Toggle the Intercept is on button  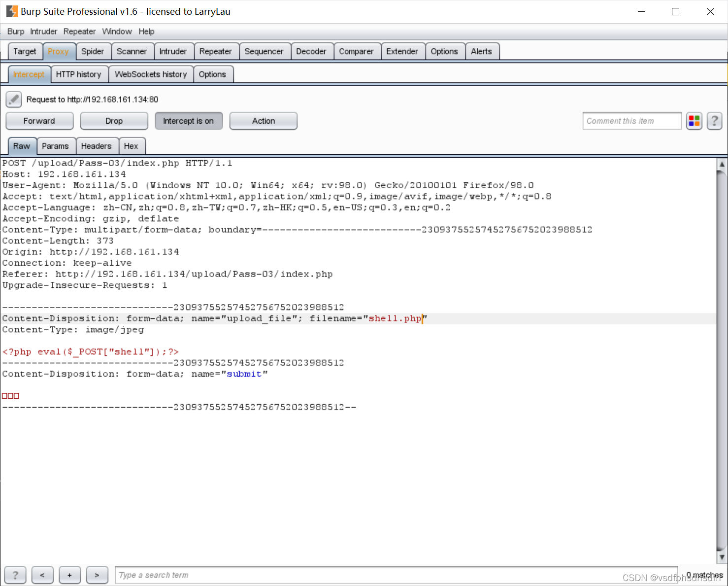[189, 121]
